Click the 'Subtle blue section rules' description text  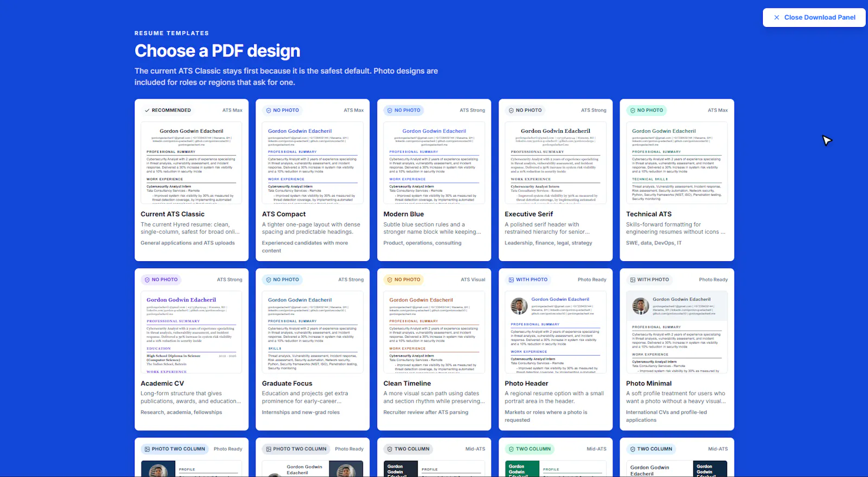point(432,228)
